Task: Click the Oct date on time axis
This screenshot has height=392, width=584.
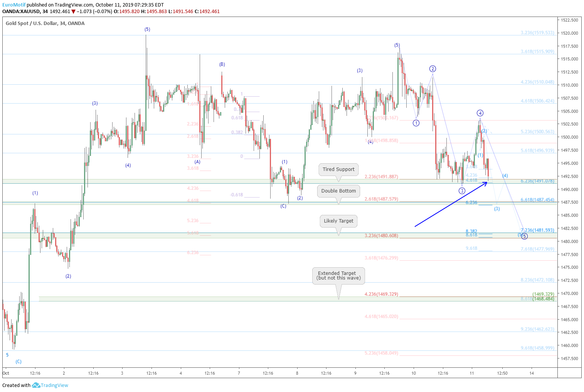Action: (x=6, y=373)
